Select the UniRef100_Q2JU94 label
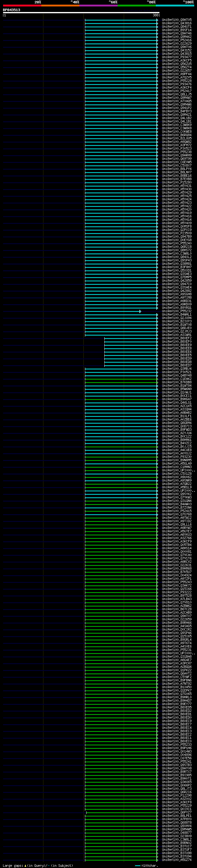Image resolution: width=197 pixels, height=868 pixels. coord(176,318)
